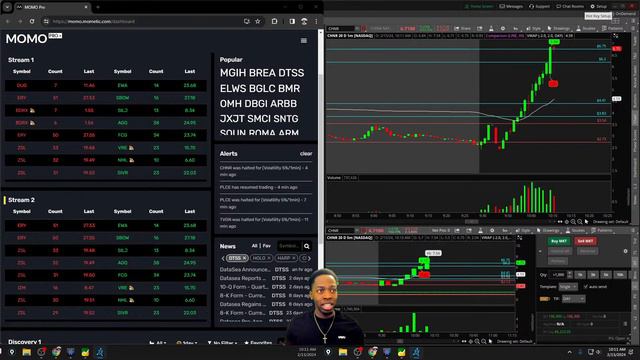
Task: Open the Style menu on upper chart
Action: point(533,29)
